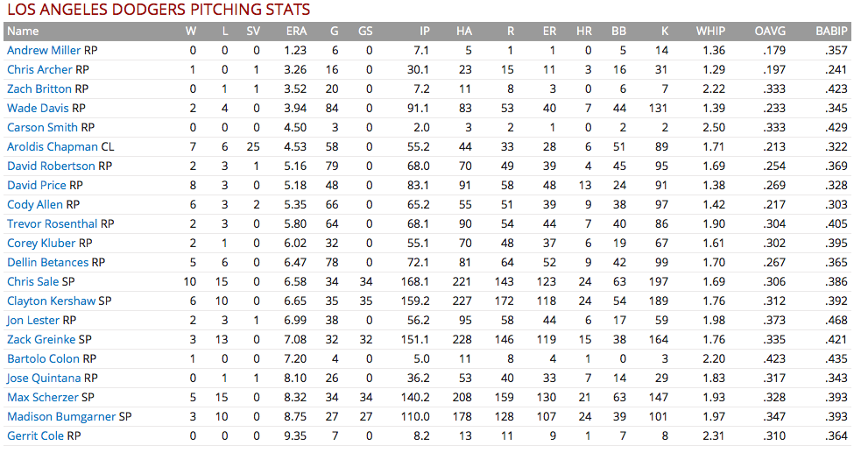
Task: Sort table by SV column header
Action: pos(253,31)
